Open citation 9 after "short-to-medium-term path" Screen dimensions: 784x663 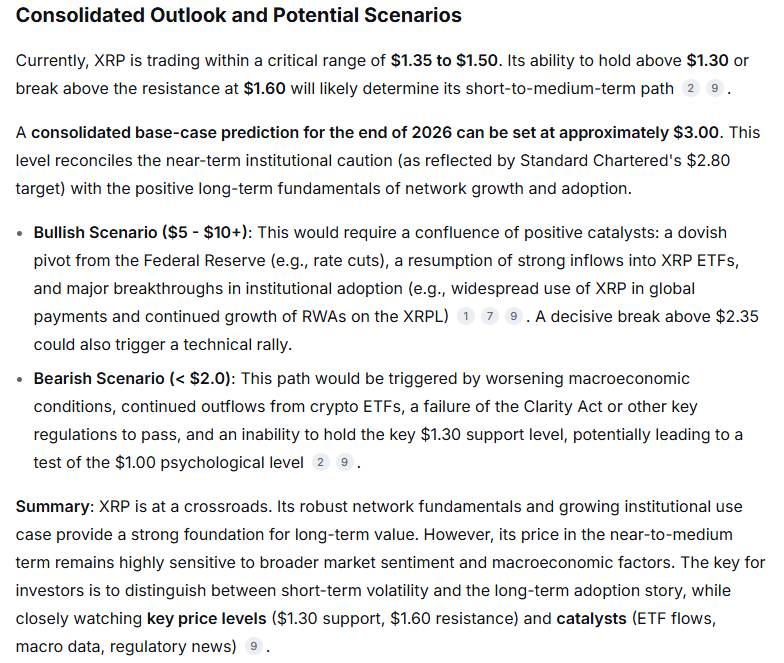[714, 88]
